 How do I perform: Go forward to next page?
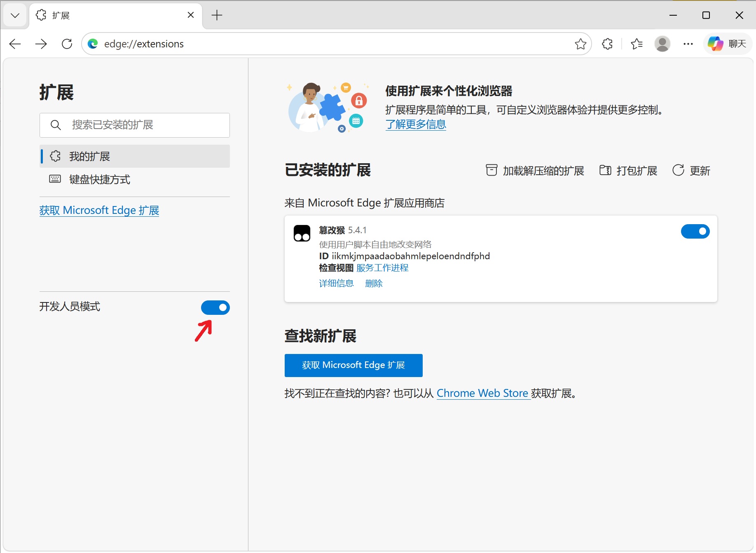[41, 44]
